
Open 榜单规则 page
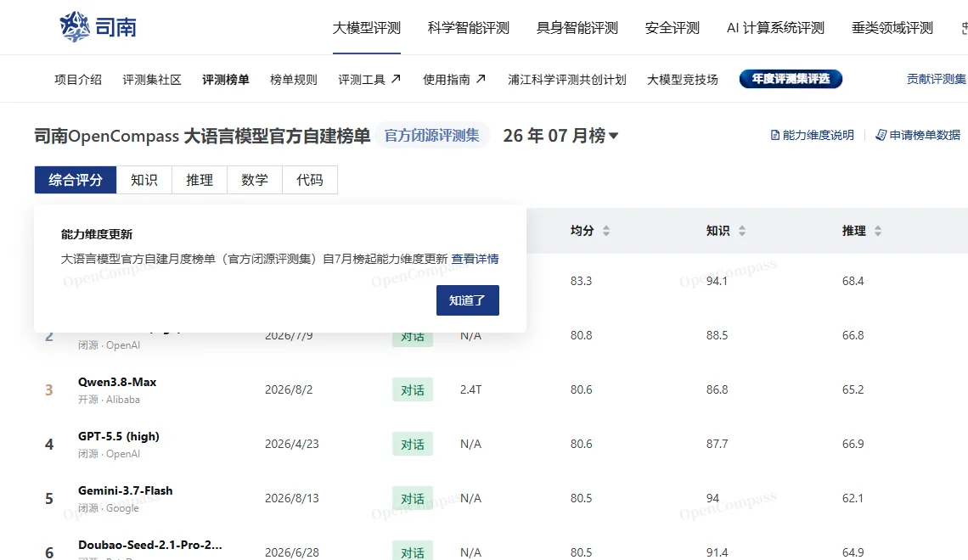coord(293,79)
